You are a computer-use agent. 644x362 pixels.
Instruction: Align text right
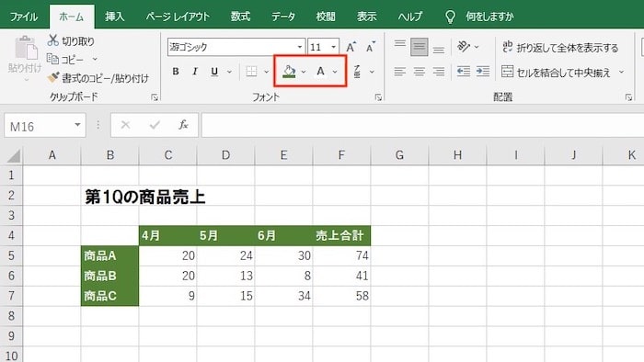(439, 72)
